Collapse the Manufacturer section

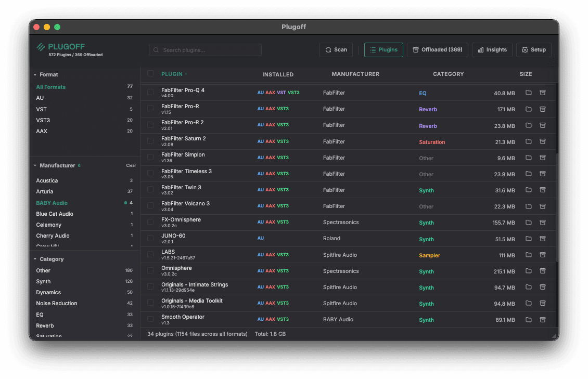(x=35, y=165)
